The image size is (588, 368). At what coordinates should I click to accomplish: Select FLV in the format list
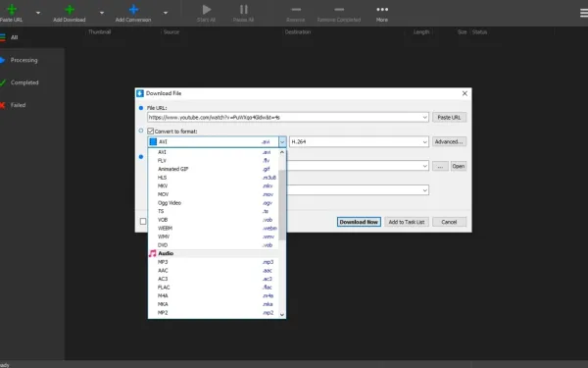[x=214, y=161]
